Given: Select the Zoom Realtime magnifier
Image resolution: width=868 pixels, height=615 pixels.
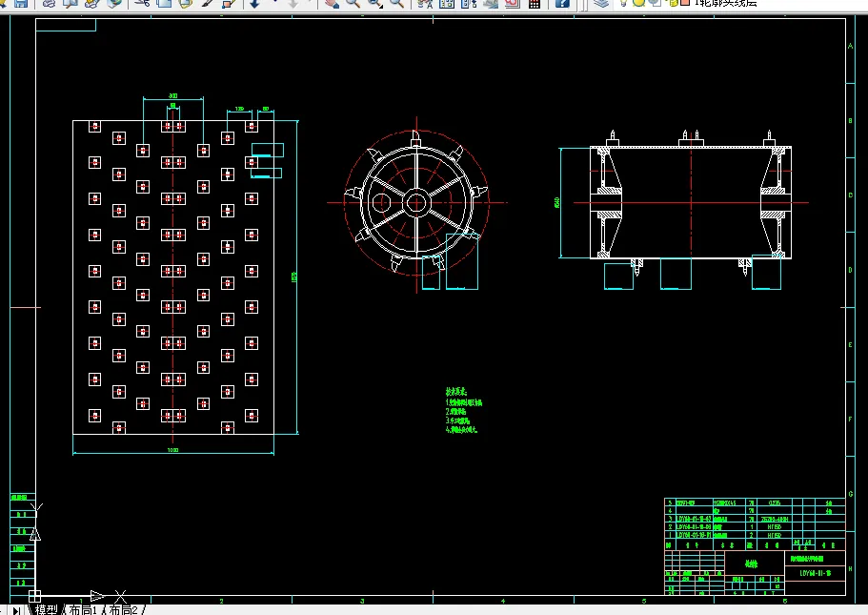Looking at the screenshot, I should click(353, 3).
